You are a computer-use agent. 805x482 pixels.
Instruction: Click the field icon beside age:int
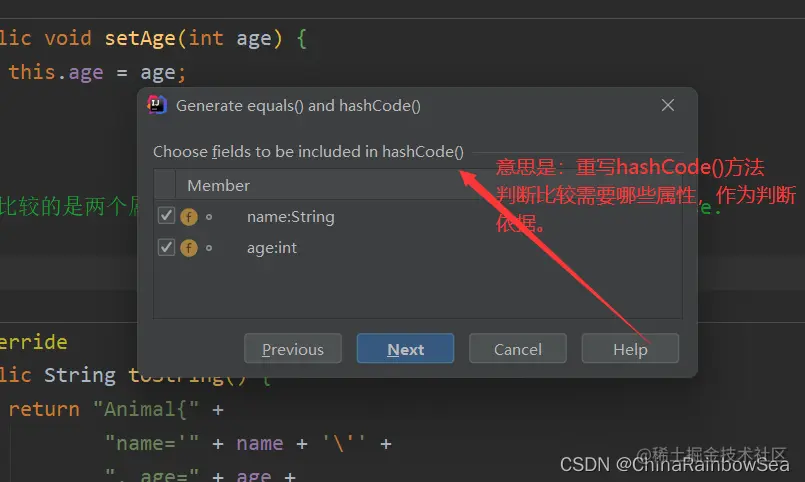pos(189,248)
